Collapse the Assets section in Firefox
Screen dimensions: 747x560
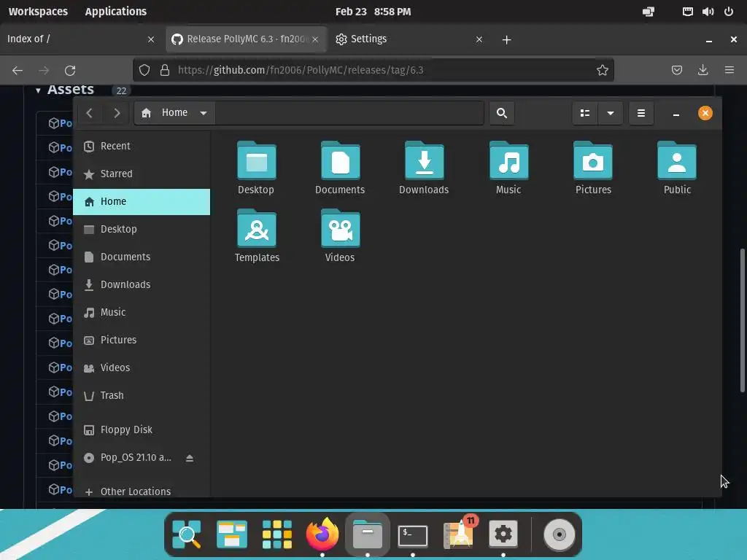click(38, 90)
